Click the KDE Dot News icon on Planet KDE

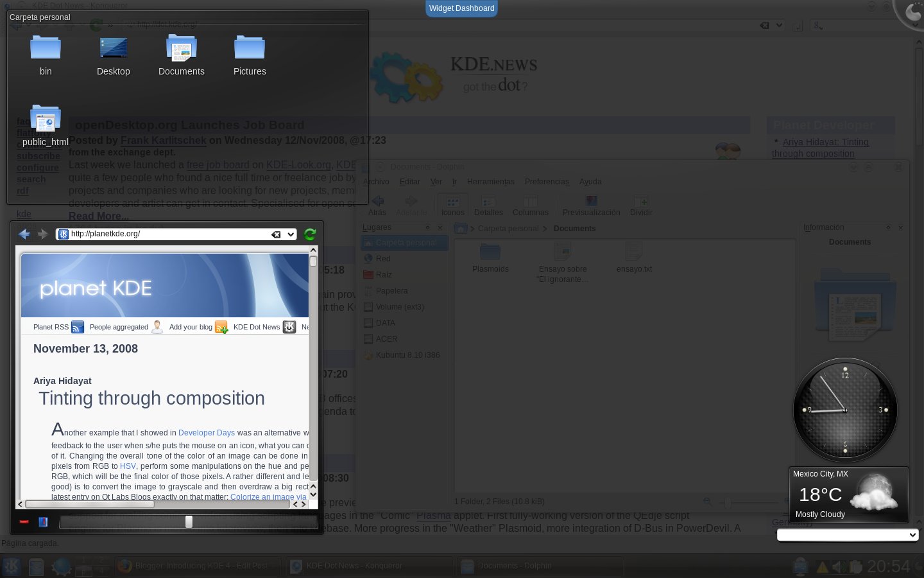tap(289, 327)
